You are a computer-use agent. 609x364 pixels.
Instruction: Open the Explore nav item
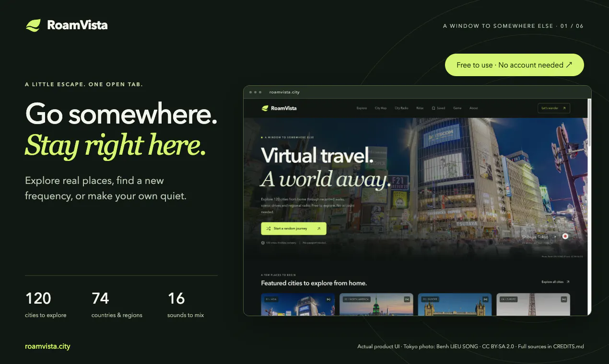point(362,108)
